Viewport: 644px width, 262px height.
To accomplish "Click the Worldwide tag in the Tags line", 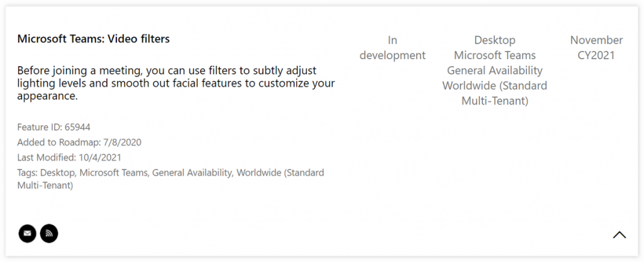I will click(280, 173).
